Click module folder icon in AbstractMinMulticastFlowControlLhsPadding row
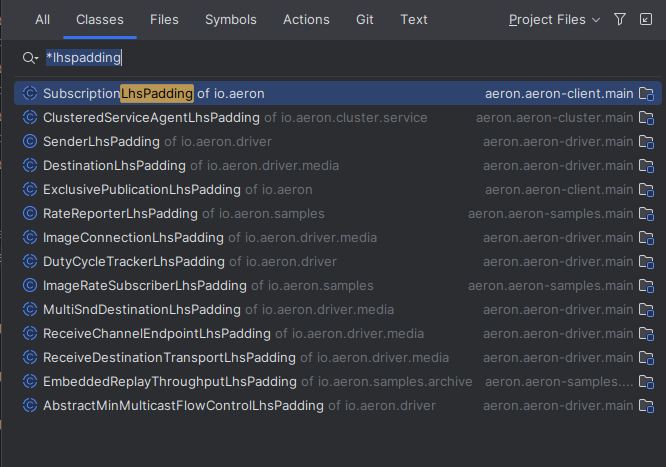Viewport: 666px width, 467px height. tap(646, 406)
